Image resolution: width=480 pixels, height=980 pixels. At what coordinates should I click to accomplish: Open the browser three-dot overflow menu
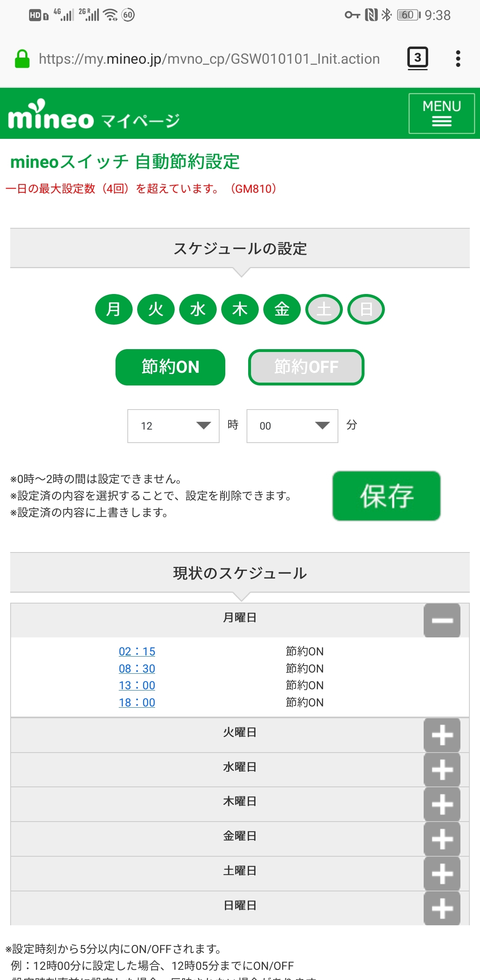[458, 59]
